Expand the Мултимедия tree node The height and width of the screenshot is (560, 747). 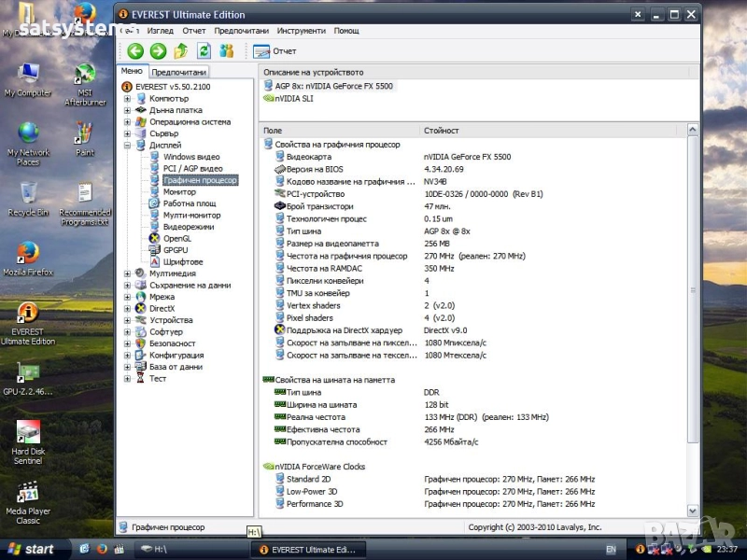pyautogui.click(x=127, y=273)
